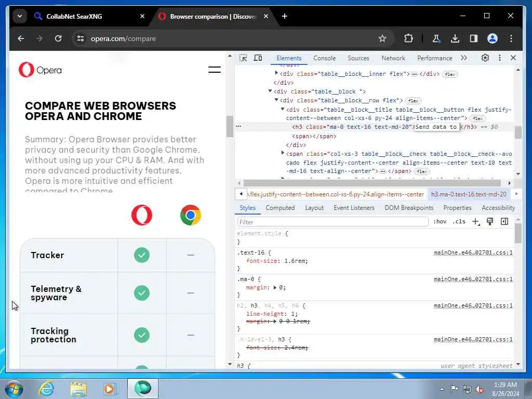
Task: Collapse the table__block__row flex div node
Action: click(276, 100)
